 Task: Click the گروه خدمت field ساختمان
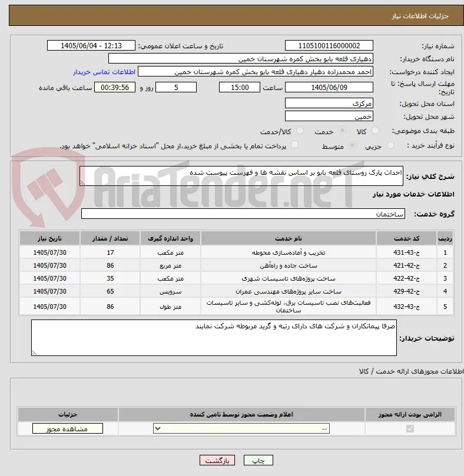(x=243, y=214)
